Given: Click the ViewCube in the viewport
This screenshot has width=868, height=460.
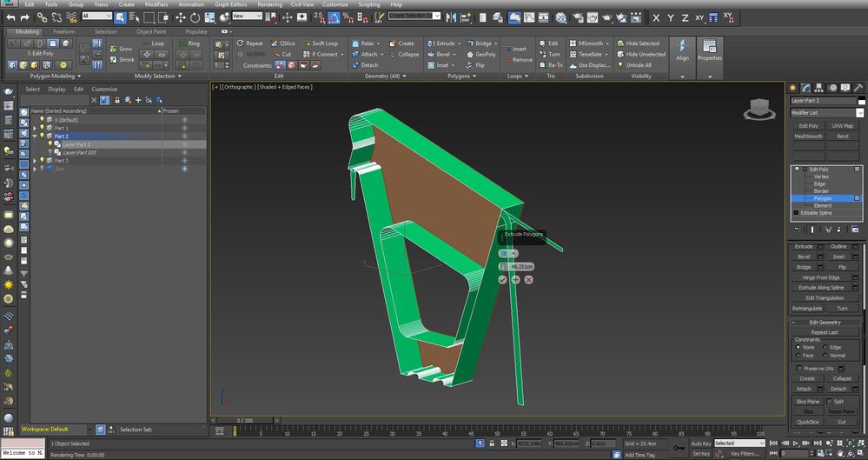Looking at the screenshot, I should pyautogui.click(x=759, y=110).
